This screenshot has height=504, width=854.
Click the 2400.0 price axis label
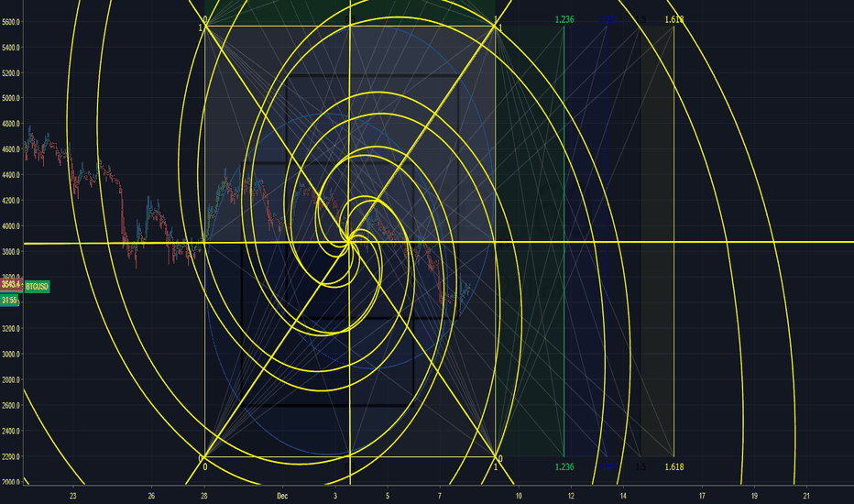click(11, 432)
